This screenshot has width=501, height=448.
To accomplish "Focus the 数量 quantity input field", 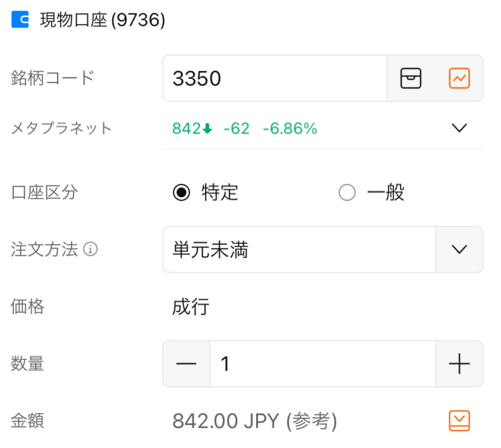I will pyautogui.click(x=322, y=364).
